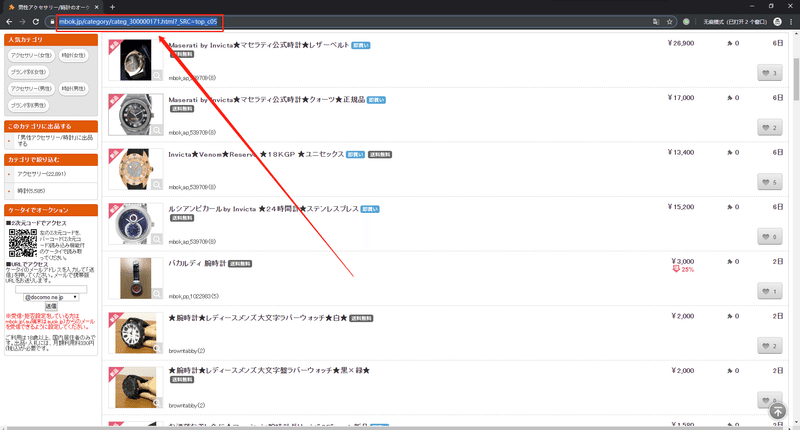This screenshot has width=800, height=430.
Task: Click the 送信 send button
Action: pos(51,306)
